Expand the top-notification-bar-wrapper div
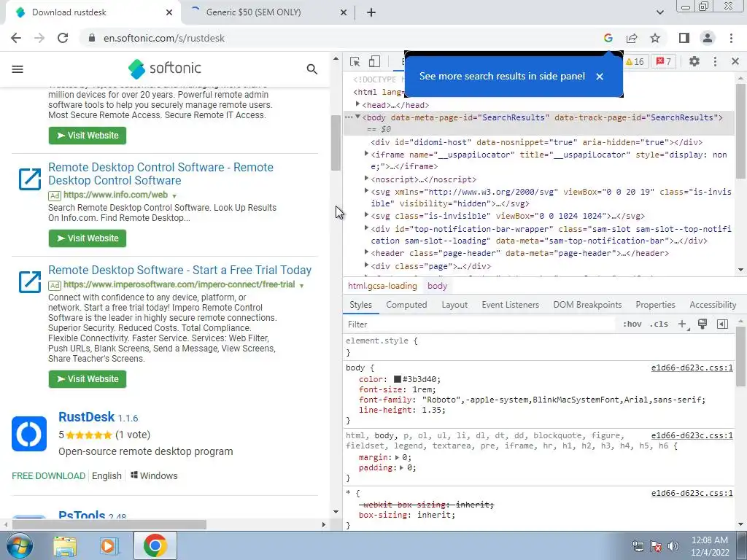 (366, 228)
